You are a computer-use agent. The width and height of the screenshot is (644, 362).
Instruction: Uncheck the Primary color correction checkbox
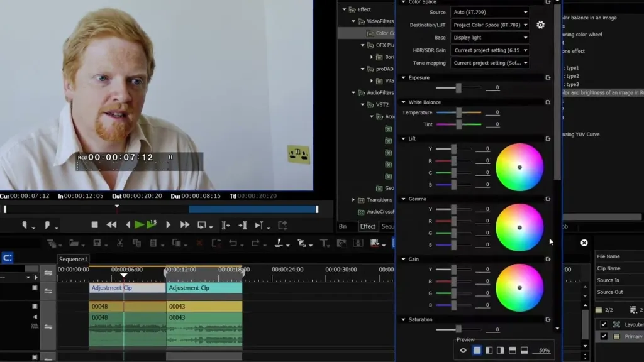604,336
